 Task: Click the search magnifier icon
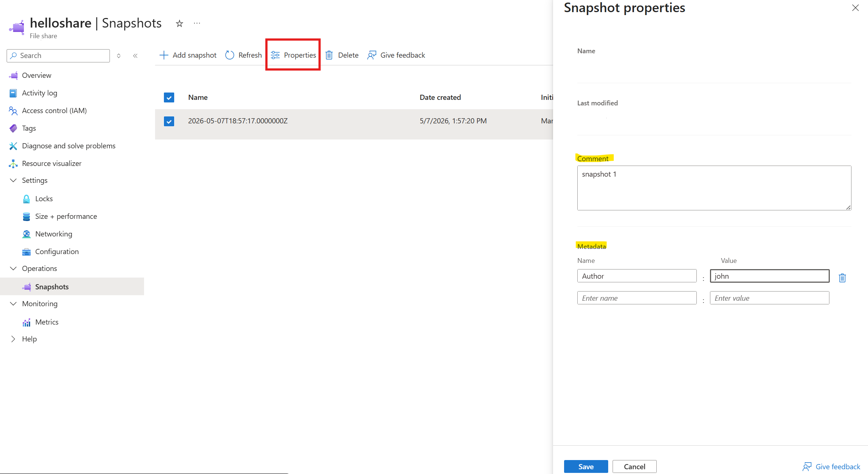14,55
